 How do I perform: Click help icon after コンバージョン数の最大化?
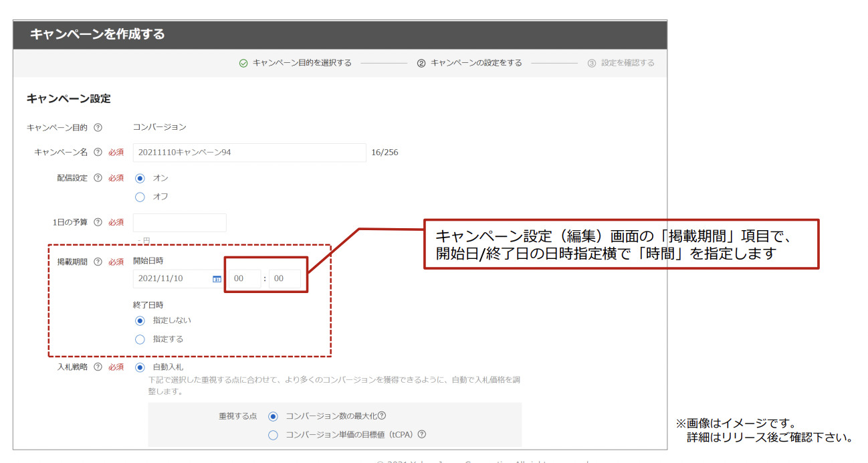[382, 416]
